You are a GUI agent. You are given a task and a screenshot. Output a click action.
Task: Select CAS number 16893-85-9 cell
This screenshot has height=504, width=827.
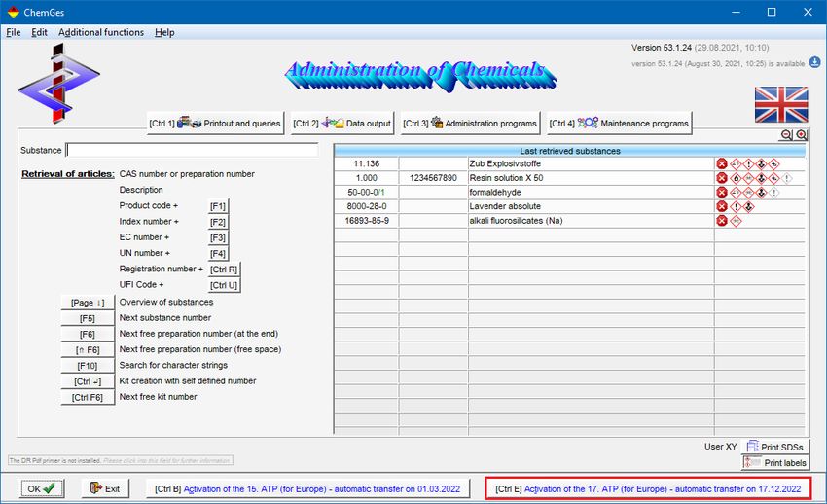tap(367, 221)
